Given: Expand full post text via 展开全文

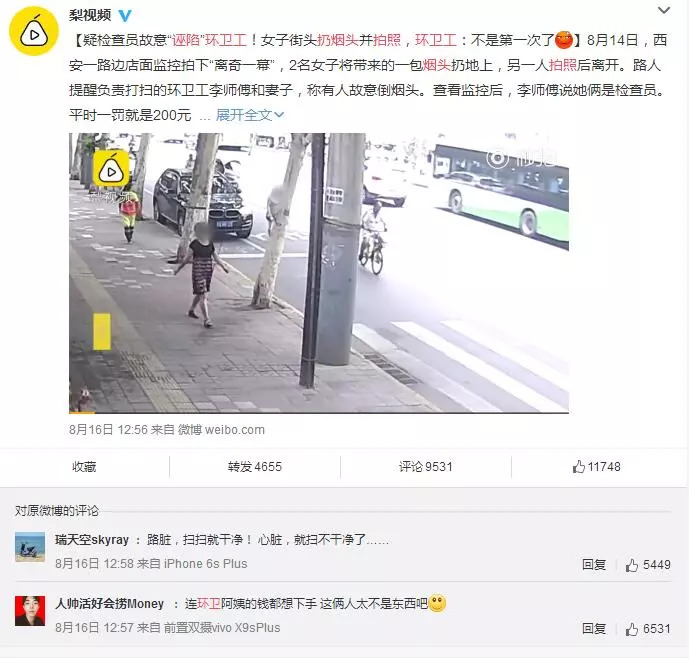Looking at the screenshot, I should tap(250, 115).
